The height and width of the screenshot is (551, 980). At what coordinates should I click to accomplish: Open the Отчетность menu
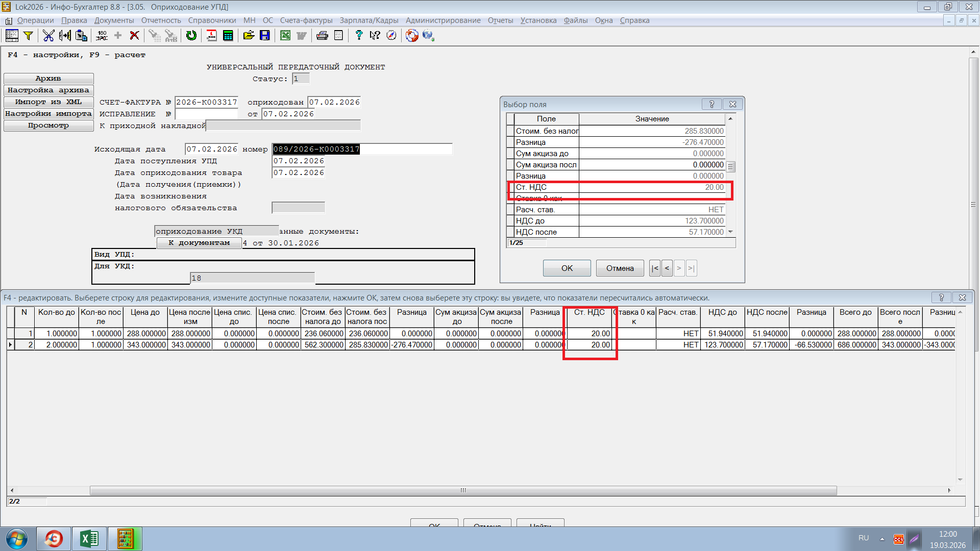tap(161, 20)
